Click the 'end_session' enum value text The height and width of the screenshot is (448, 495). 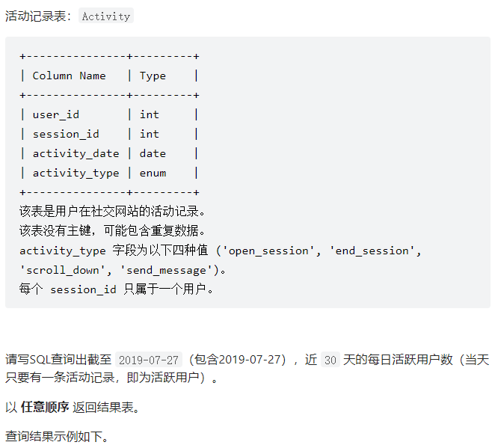372,251
